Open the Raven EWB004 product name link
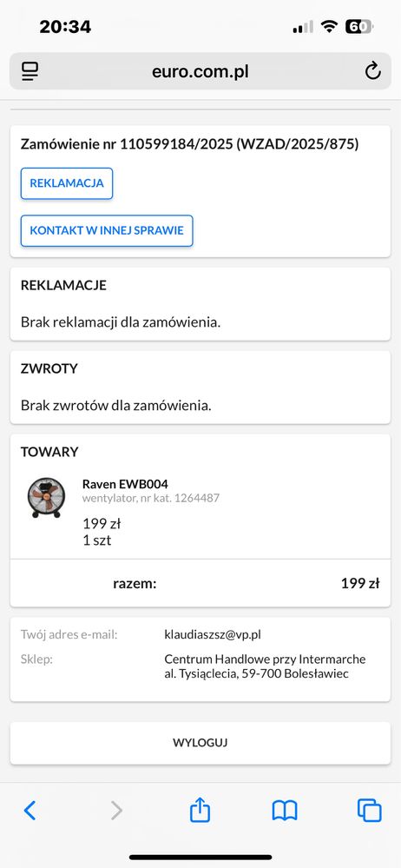The width and height of the screenshot is (401, 868). 125,484
